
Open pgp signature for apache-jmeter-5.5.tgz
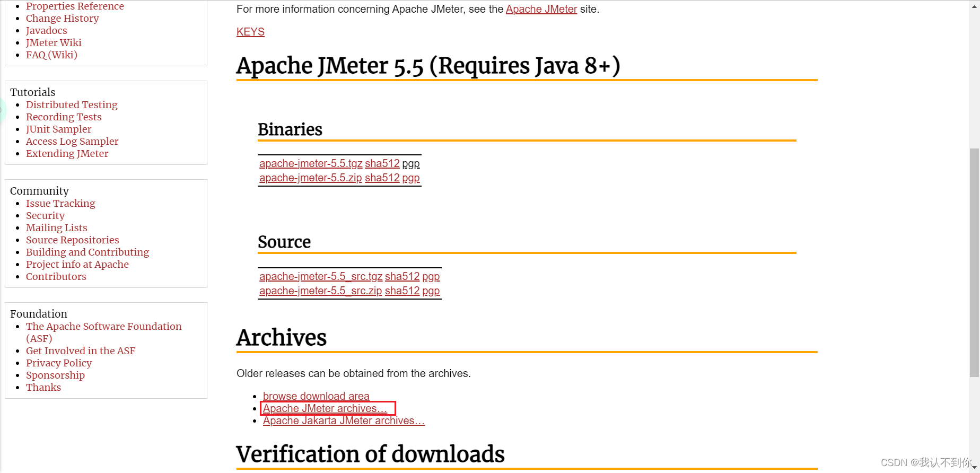click(x=411, y=163)
